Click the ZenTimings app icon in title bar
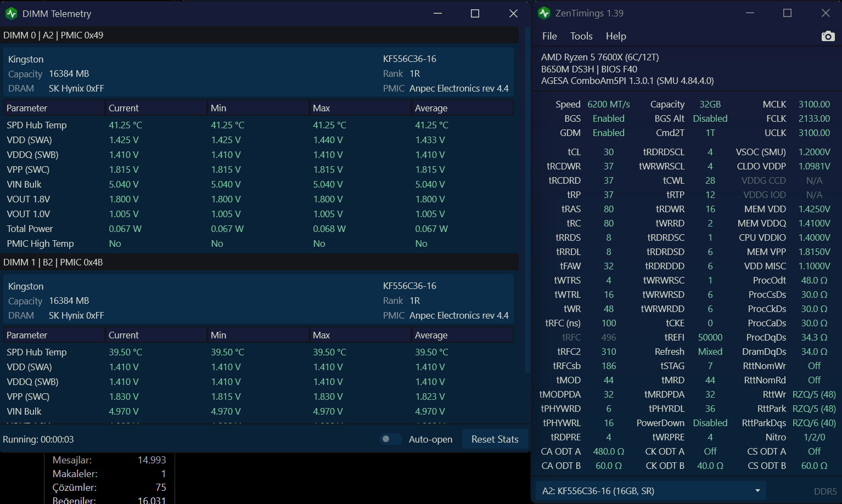Screen dimensions: 842x504 [544, 13]
